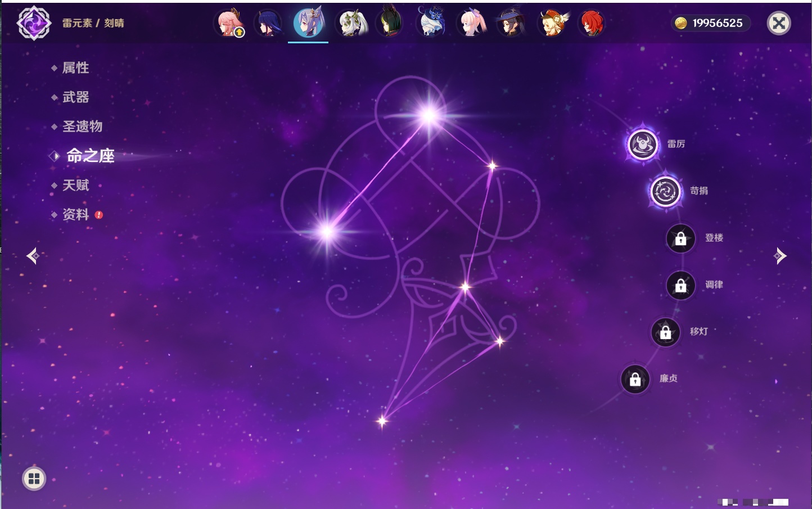The width and height of the screenshot is (812, 509).
Task: Click the 雷厉 constellation label
Action: click(676, 144)
